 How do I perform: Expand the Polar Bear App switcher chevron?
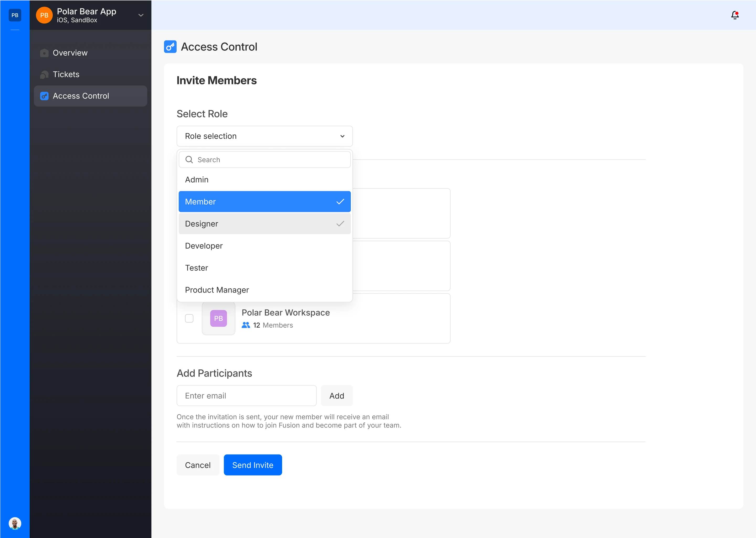pyautogui.click(x=141, y=15)
